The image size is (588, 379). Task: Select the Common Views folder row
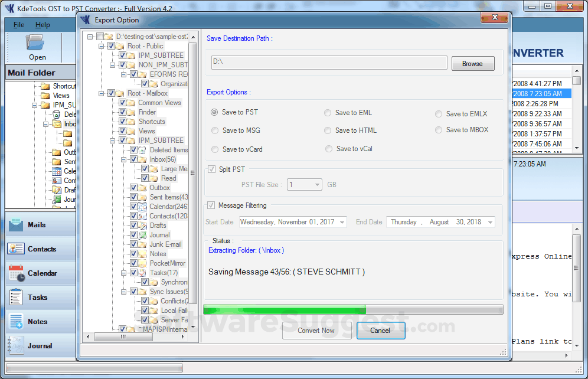pyautogui.click(x=159, y=103)
